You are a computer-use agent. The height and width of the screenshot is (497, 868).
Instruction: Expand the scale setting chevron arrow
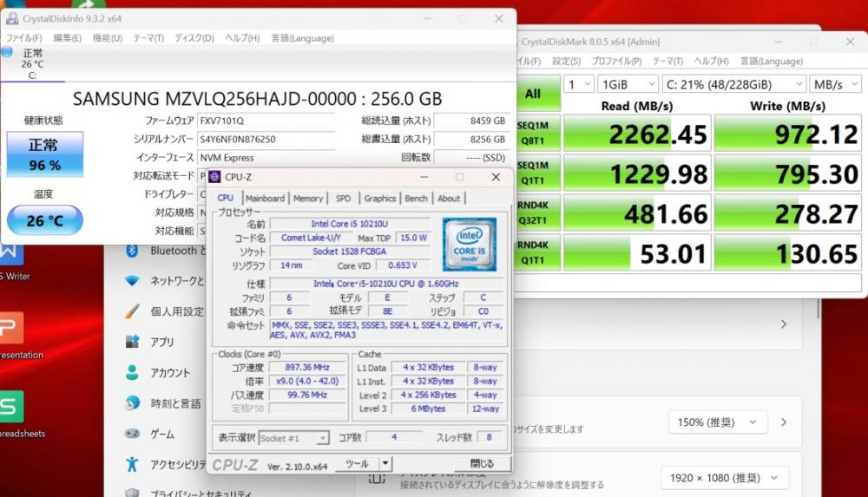(784, 422)
